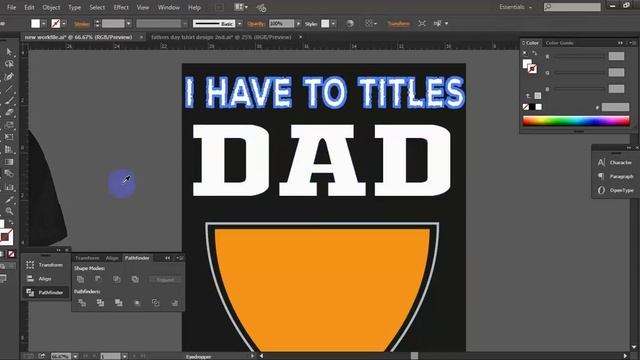Switch to Transform tab in panel
The image size is (640, 360).
coord(87,258)
